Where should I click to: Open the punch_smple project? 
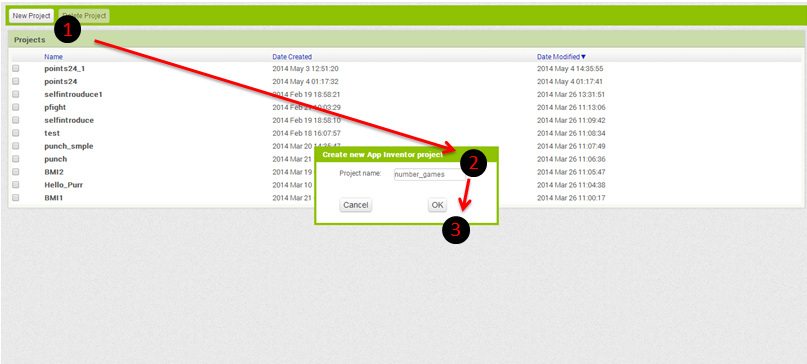point(69,146)
